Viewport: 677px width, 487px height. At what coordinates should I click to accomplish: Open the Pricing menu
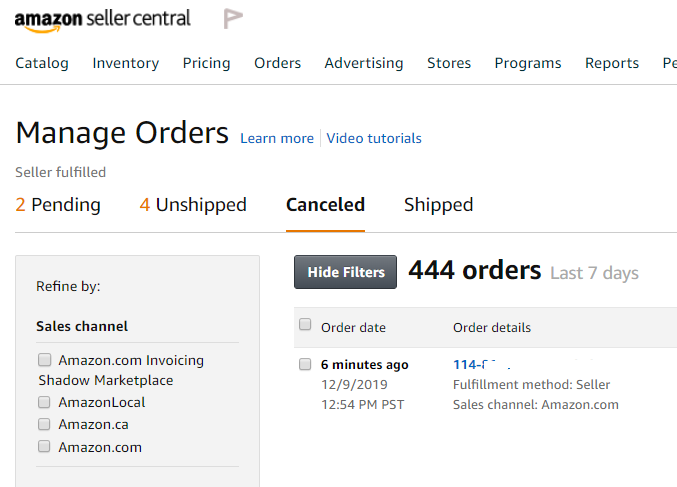click(206, 63)
